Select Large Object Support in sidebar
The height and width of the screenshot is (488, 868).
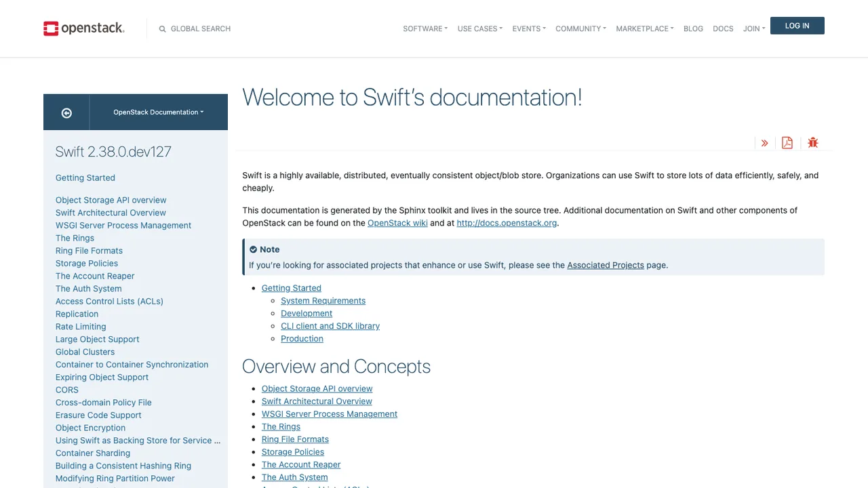pos(97,340)
